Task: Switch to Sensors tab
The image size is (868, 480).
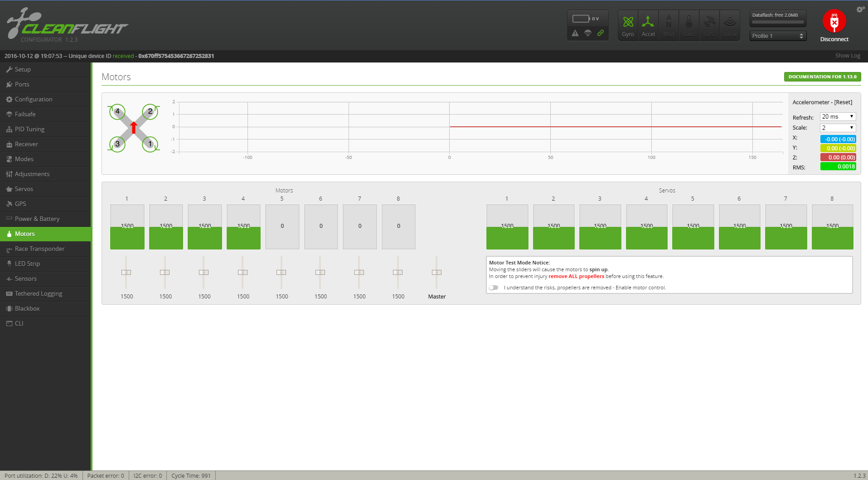Action: 45,278
